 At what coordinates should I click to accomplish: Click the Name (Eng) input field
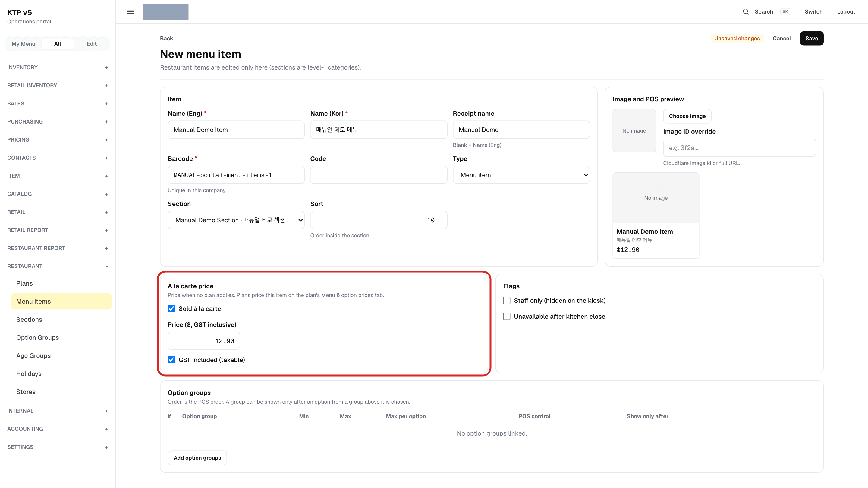(x=236, y=130)
